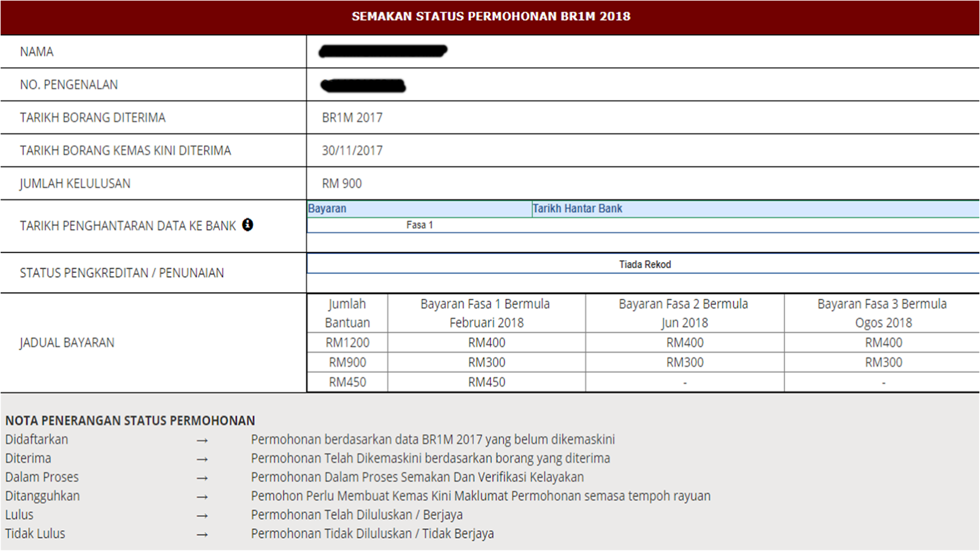Click Permohonan Tidak Diluluskan / Tidak Berjaya text
The image size is (980, 551).
pyautogui.click(x=372, y=534)
